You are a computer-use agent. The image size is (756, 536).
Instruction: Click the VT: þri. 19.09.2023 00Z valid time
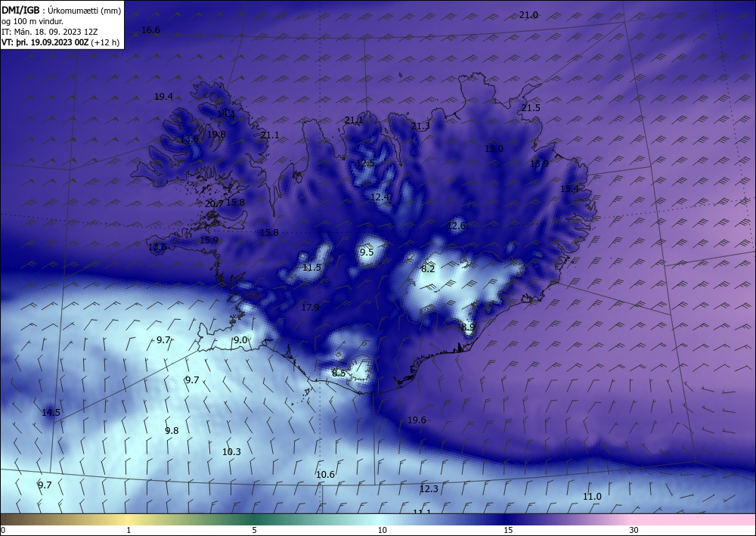coord(45,42)
